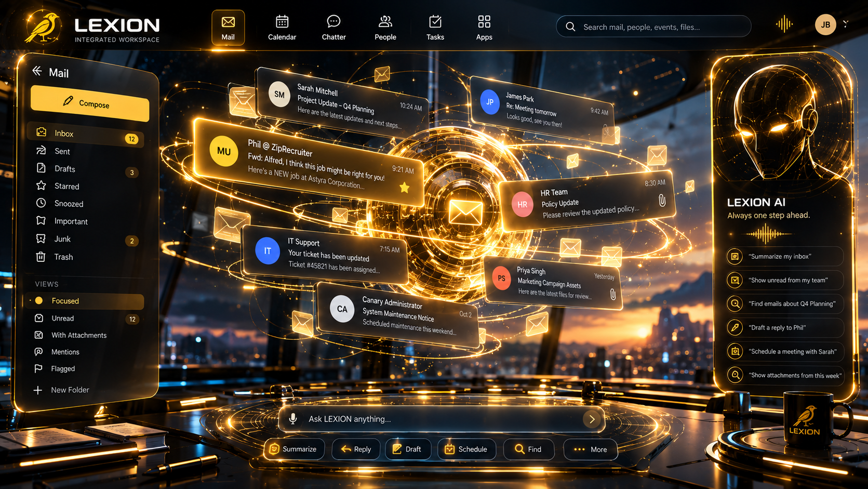This screenshot has height=489, width=868.
Task: Expand the More options button
Action: (591, 449)
